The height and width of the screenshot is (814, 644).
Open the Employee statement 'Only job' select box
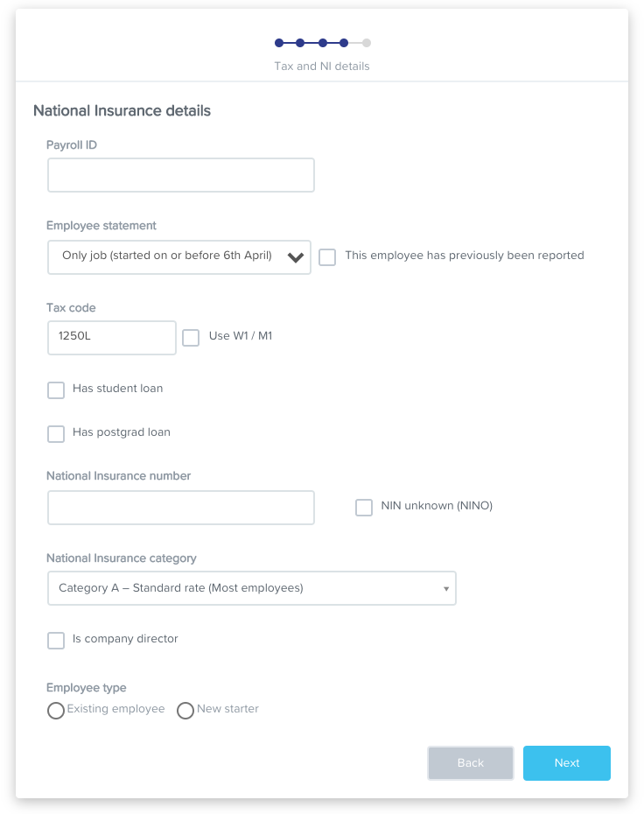[x=179, y=257]
